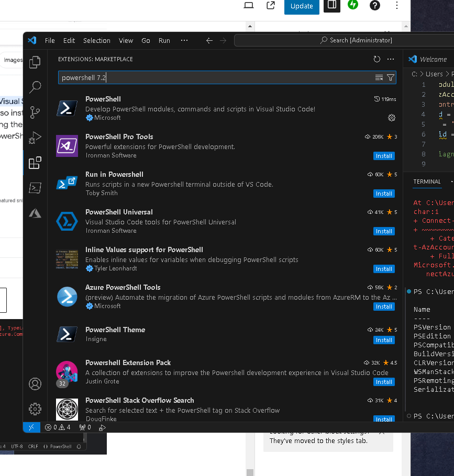Open the extensions filter menu
This screenshot has height=476, width=454.
391,78
